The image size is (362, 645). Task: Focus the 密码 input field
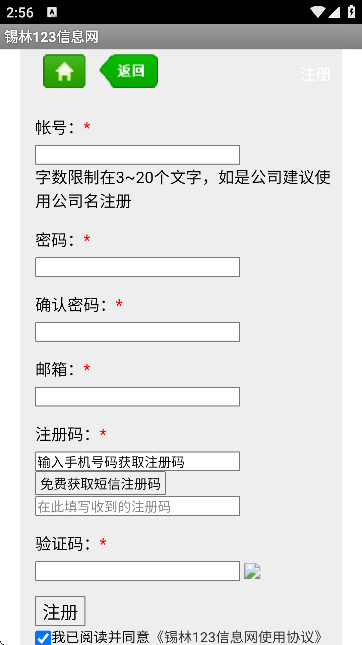pyautogui.click(x=137, y=267)
